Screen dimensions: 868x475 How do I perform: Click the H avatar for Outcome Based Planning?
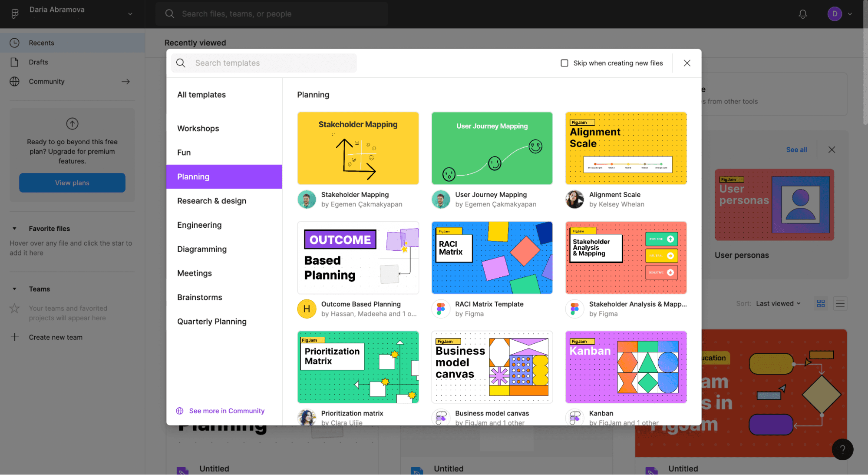(307, 309)
